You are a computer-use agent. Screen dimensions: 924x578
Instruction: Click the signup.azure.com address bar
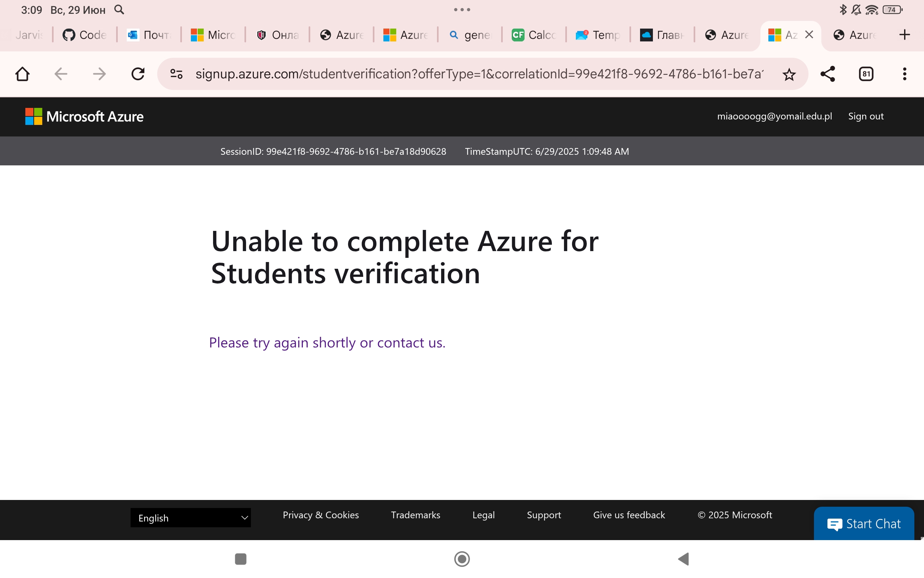pyautogui.click(x=479, y=74)
